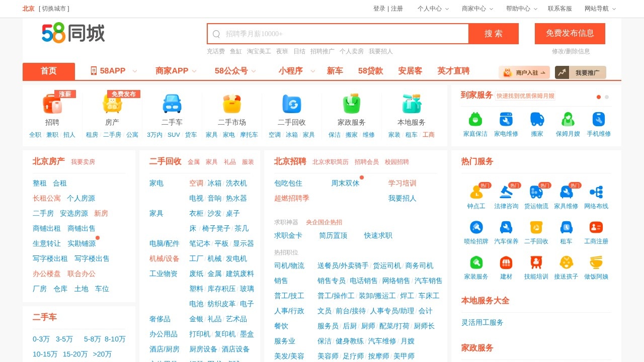Expand the 网站导航 dropdown menu
Image resolution: width=644 pixels, height=362 pixels.
pyautogui.click(x=600, y=9)
